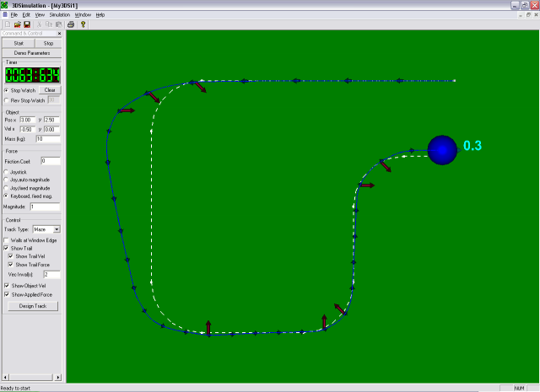
Task: Click the Design Track button
Action: pos(33,306)
